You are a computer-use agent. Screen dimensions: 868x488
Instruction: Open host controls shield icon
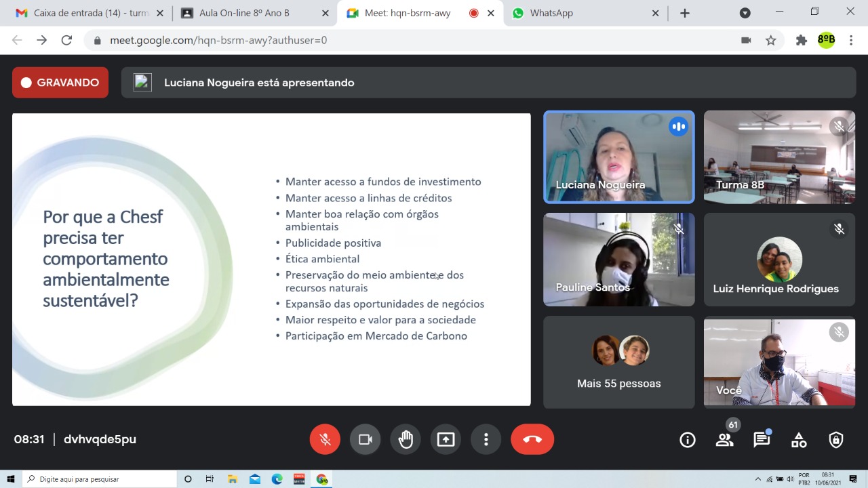point(836,440)
